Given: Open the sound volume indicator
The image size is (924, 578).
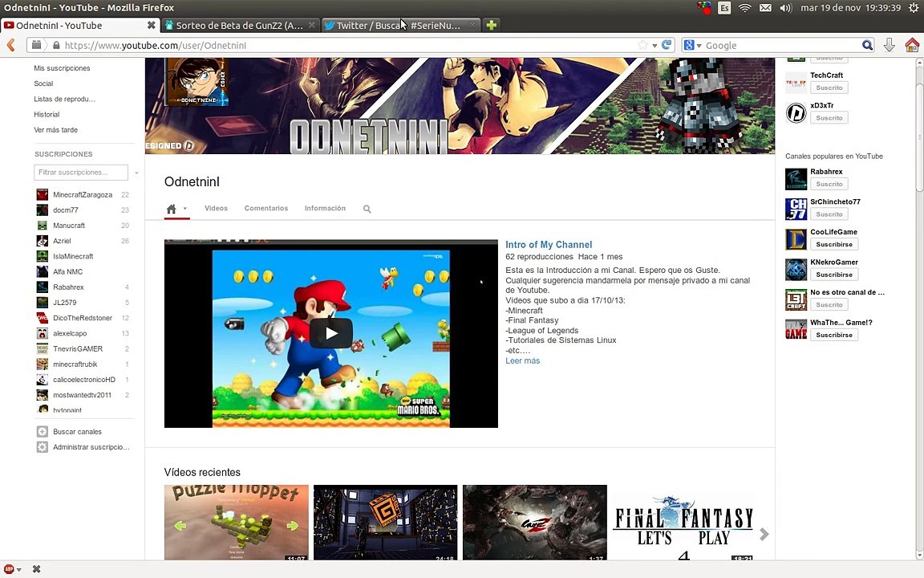Looking at the screenshot, I should (x=785, y=8).
